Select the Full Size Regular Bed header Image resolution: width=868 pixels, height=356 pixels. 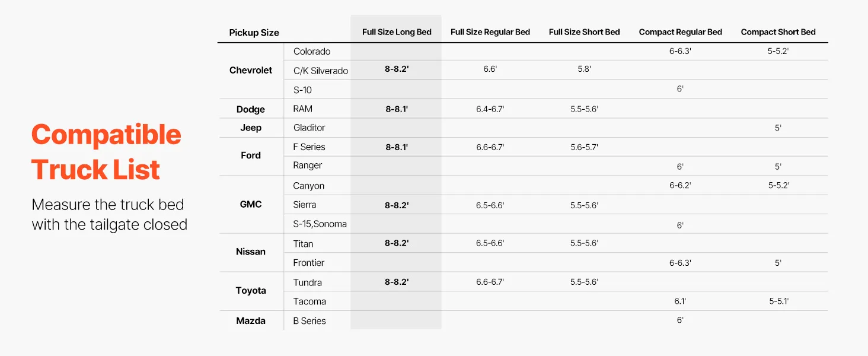coord(490,32)
